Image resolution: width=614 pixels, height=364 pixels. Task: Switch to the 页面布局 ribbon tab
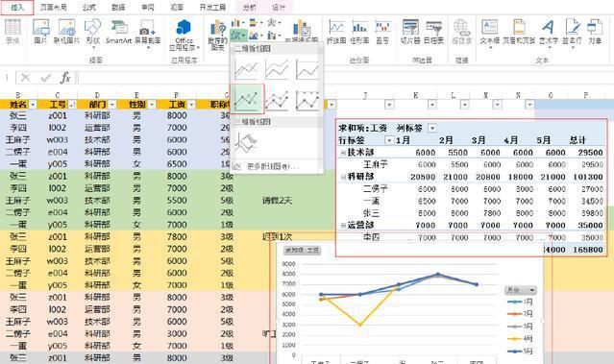point(53,7)
